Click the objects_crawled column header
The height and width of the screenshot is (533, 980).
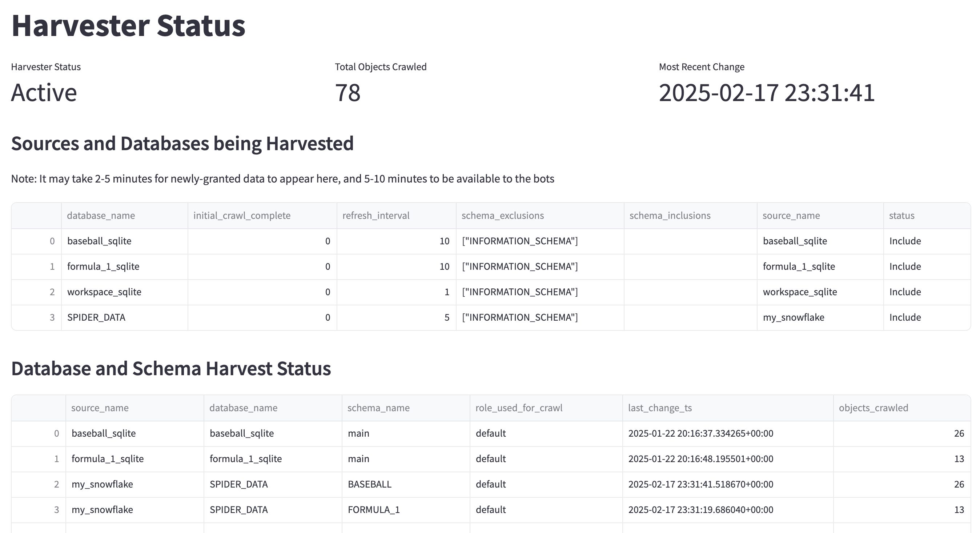tap(873, 408)
